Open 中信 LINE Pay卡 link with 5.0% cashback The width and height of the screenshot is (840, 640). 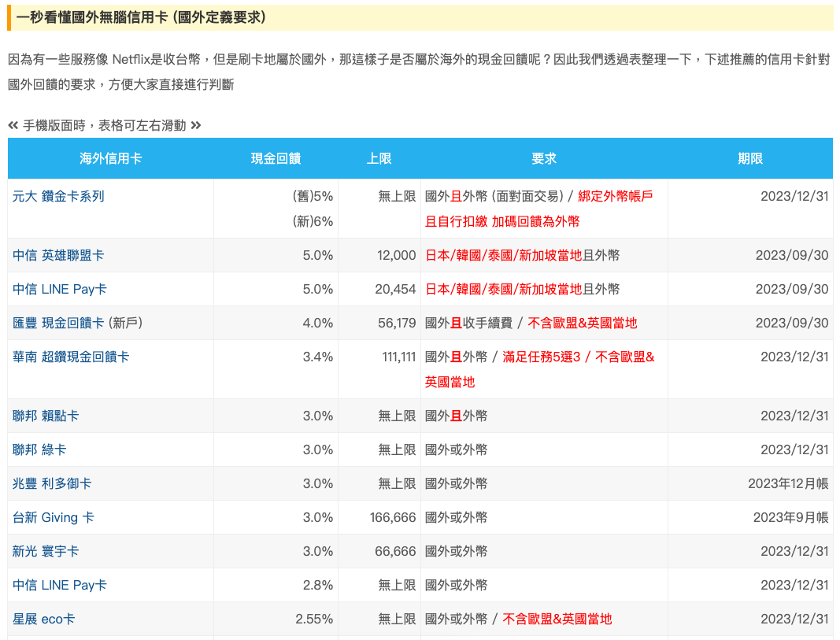click(60, 289)
